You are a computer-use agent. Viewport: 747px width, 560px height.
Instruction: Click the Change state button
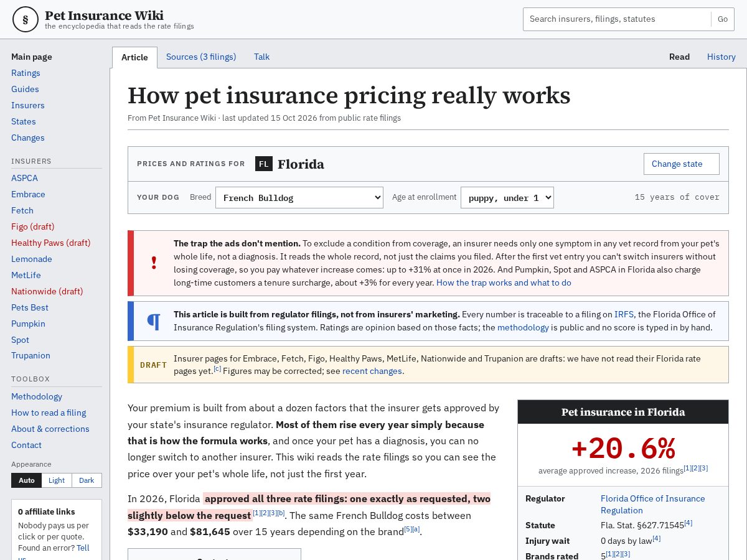click(x=682, y=164)
